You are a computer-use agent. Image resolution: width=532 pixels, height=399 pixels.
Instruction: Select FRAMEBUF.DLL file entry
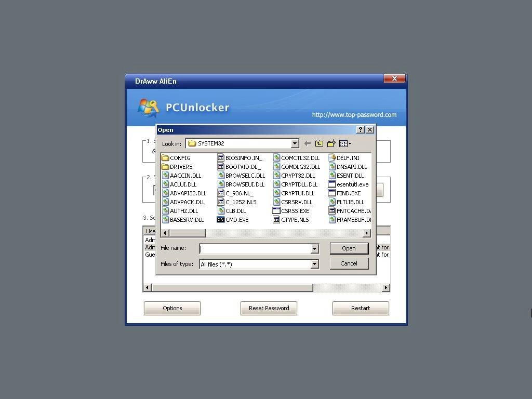pos(350,220)
